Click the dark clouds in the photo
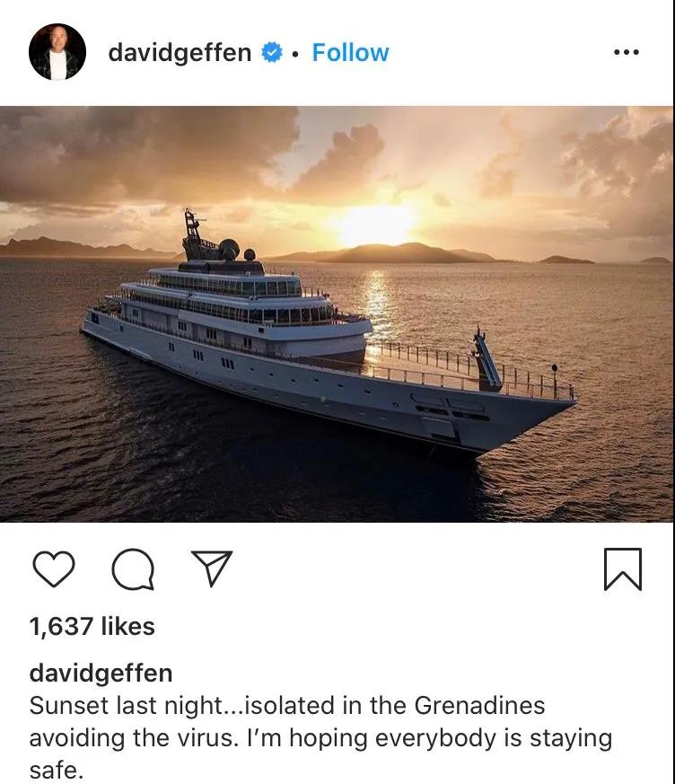 (x=145, y=150)
